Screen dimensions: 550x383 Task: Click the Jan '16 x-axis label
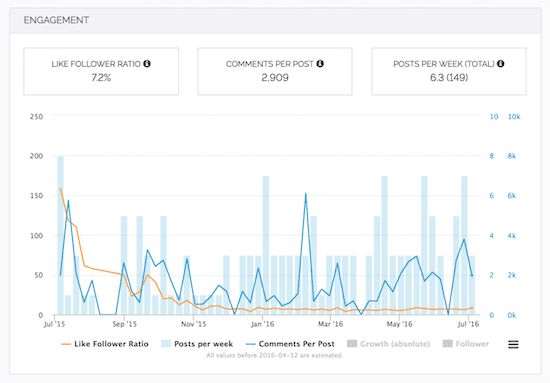click(262, 324)
